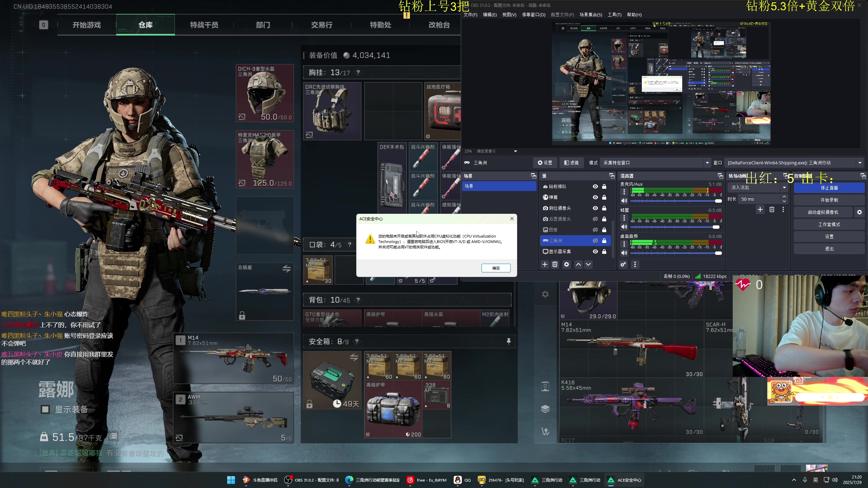The height and width of the screenshot is (488, 868).
Task: Open options menu for 麦克风/Aux channel
Action: pos(624,192)
